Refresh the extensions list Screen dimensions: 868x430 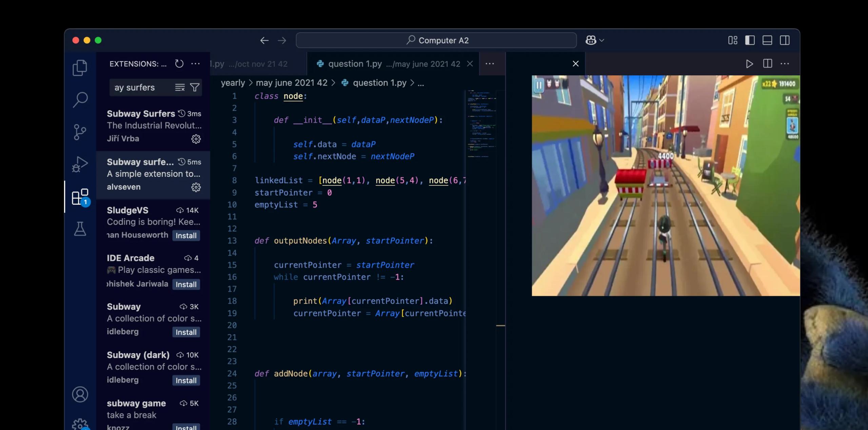click(x=179, y=63)
